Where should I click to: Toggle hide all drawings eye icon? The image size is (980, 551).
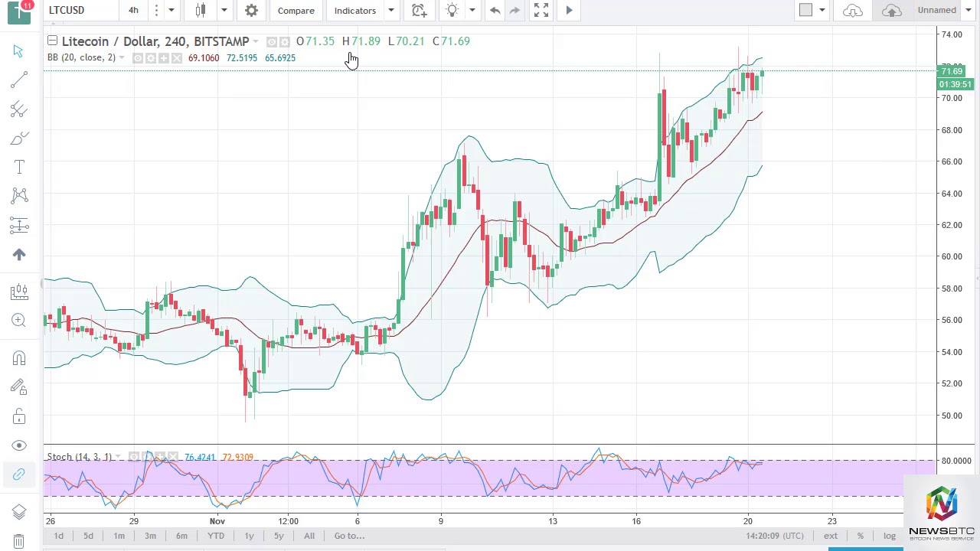19,445
